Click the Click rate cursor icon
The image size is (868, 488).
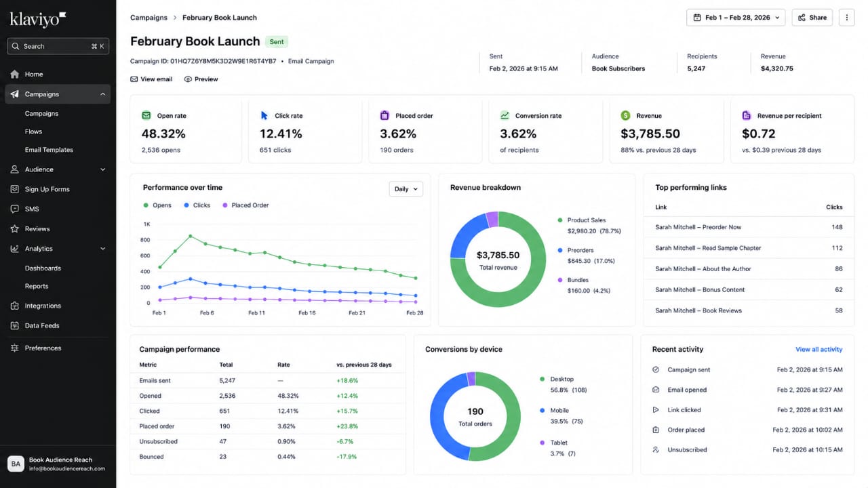tap(264, 116)
